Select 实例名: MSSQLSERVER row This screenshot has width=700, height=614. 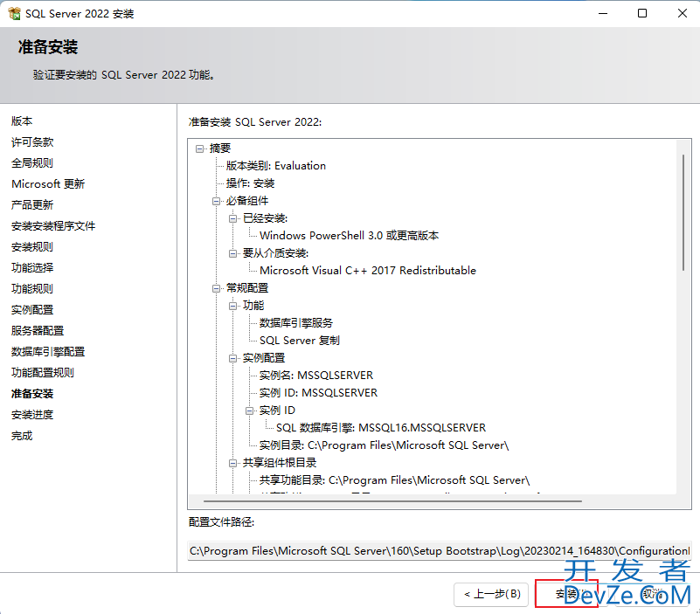click(316, 376)
